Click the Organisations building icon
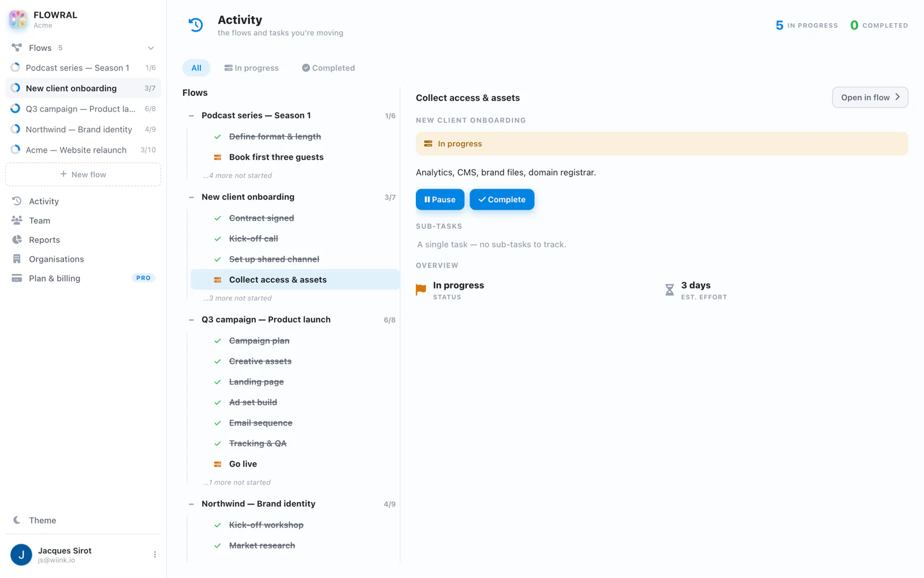The height and width of the screenshot is (578, 924). coord(17,259)
